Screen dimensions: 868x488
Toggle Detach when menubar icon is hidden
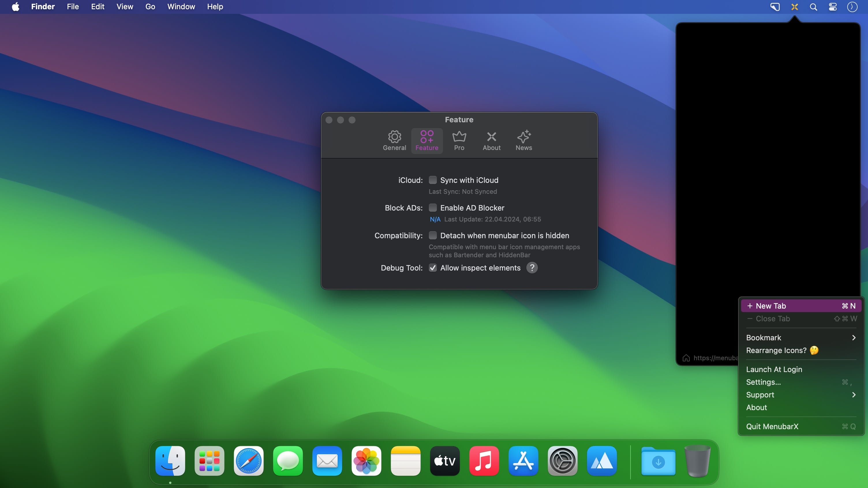[x=433, y=235]
